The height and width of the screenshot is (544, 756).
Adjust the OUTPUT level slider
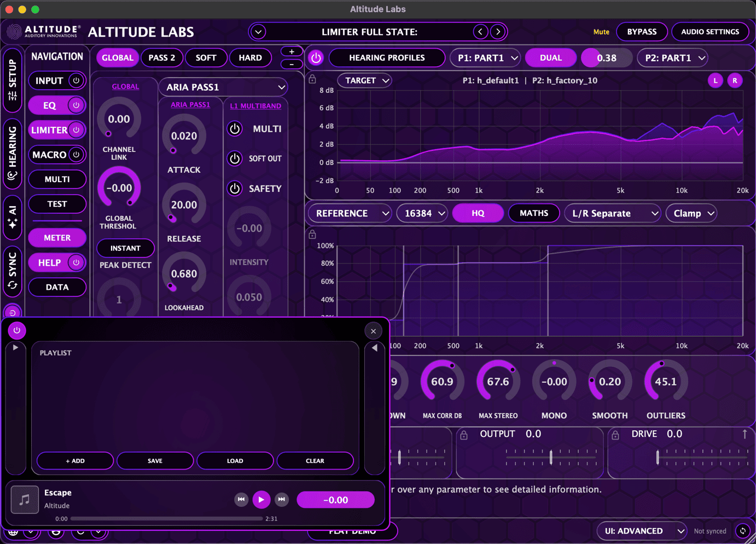(550, 457)
